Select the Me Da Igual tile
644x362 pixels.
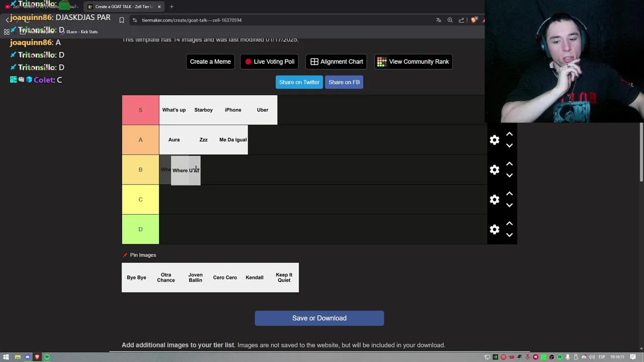pyautogui.click(x=233, y=140)
